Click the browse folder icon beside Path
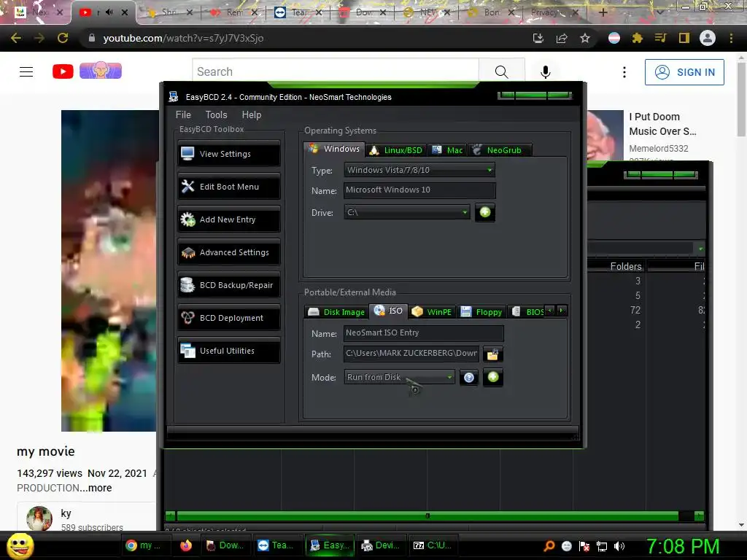 pyautogui.click(x=492, y=354)
